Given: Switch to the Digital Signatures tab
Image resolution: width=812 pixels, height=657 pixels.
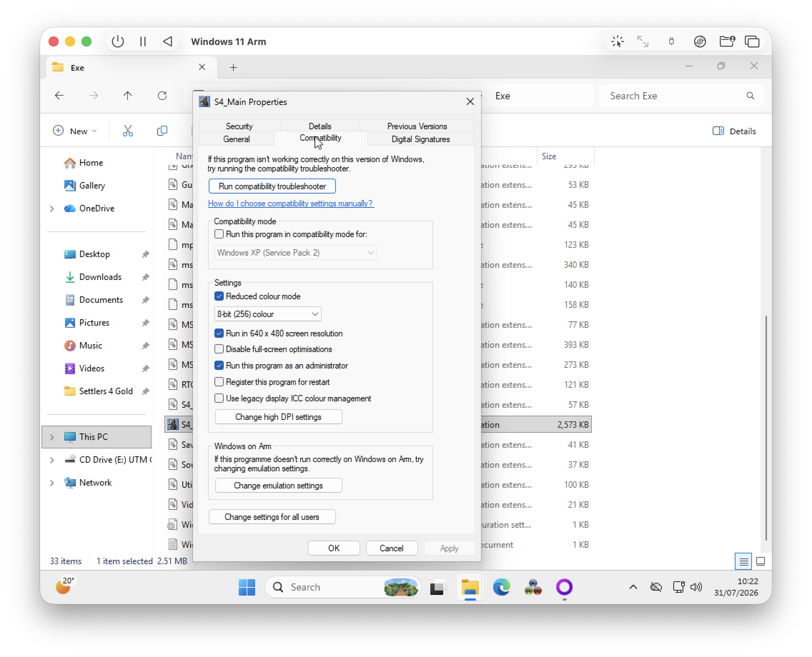Looking at the screenshot, I should [x=420, y=139].
